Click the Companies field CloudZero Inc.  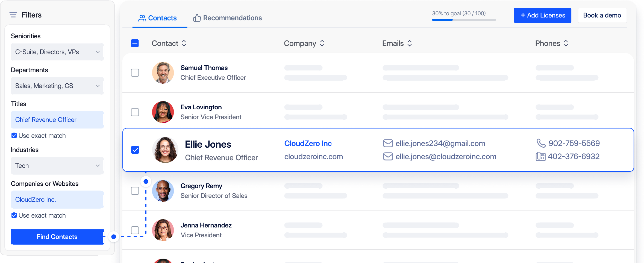coord(57,200)
